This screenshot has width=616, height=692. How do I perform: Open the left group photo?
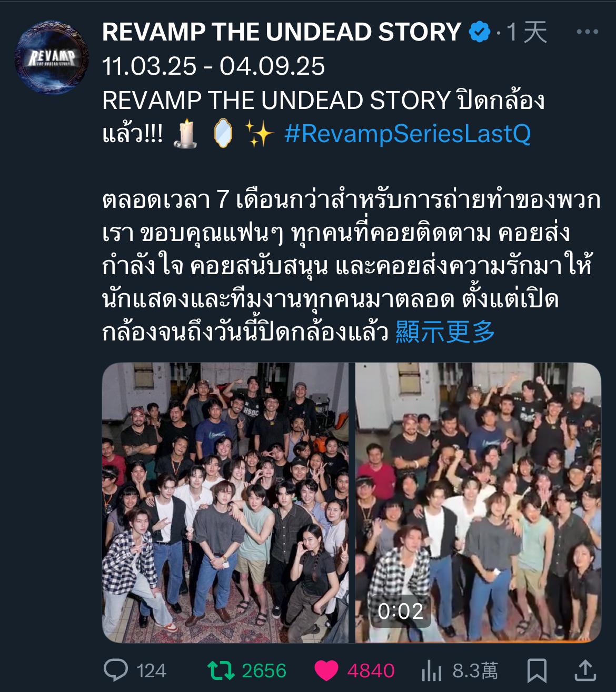click(225, 503)
